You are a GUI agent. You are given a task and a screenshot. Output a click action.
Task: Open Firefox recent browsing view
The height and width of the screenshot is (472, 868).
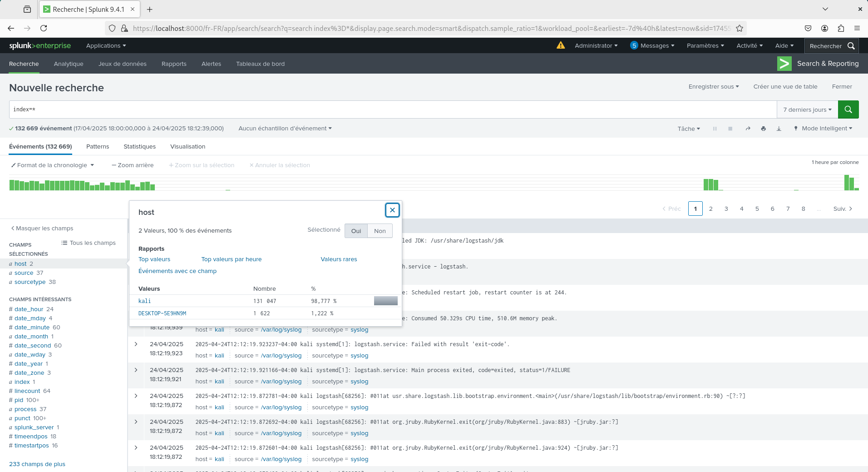pos(27,9)
